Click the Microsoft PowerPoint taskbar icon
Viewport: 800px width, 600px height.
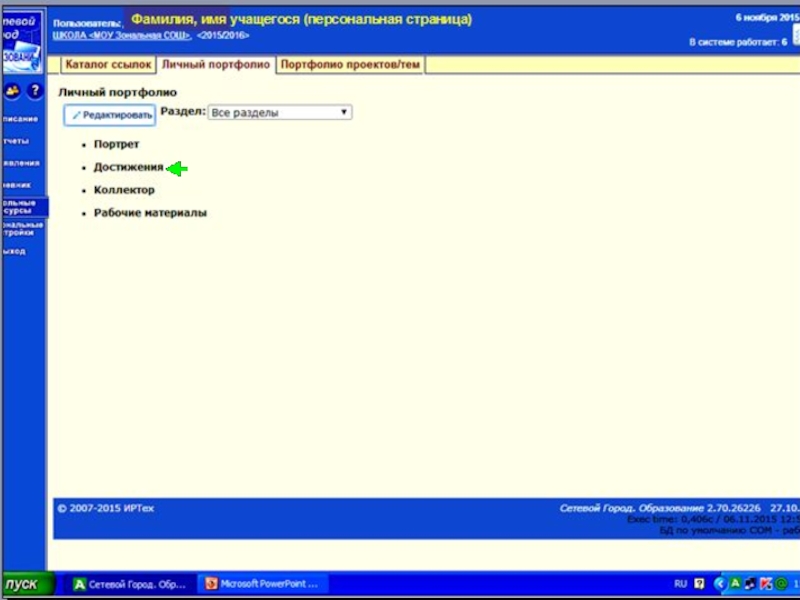coord(210,584)
